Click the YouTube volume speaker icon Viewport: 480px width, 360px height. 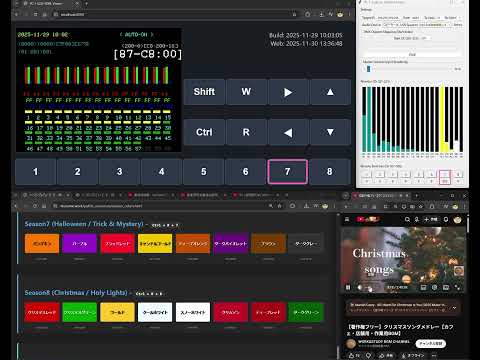(x=360, y=287)
